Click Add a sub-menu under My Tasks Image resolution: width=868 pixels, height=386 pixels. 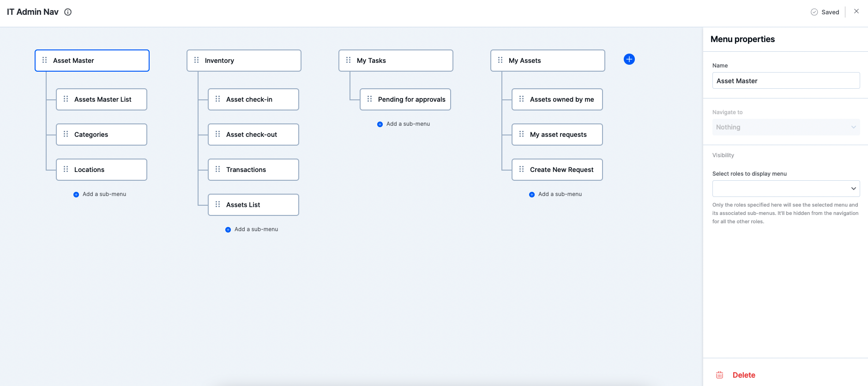[x=408, y=124]
